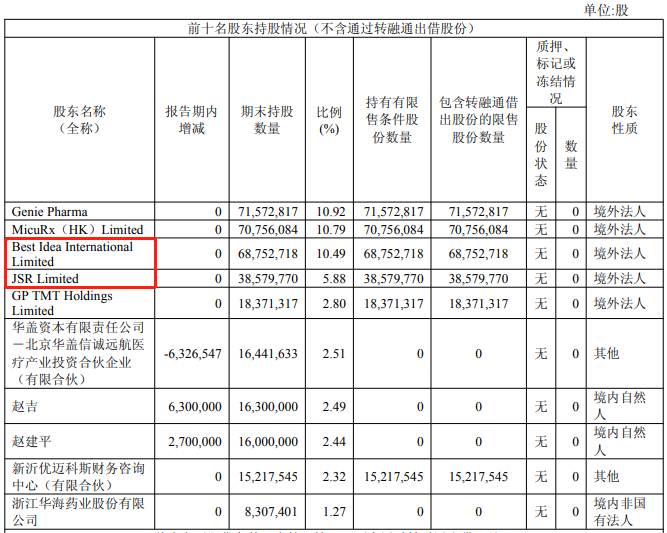
Task: Click the 质押、标记或冻结情况 header cell
Action: (555, 72)
